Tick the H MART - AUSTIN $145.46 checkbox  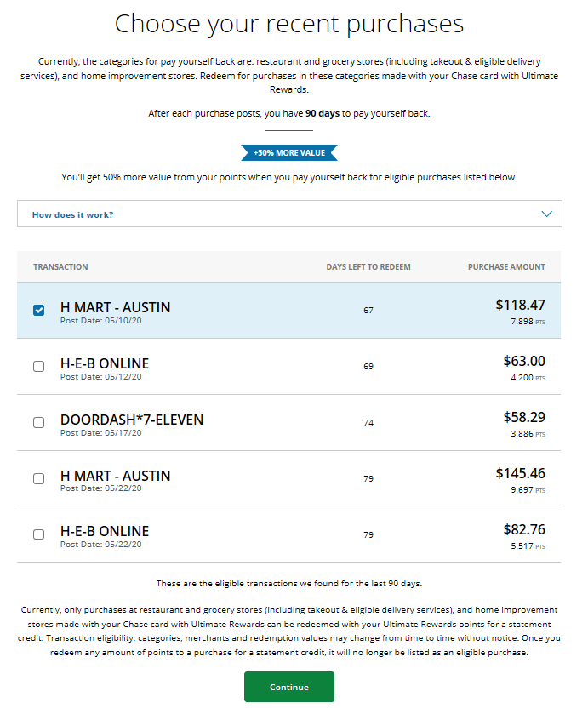pos(38,478)
